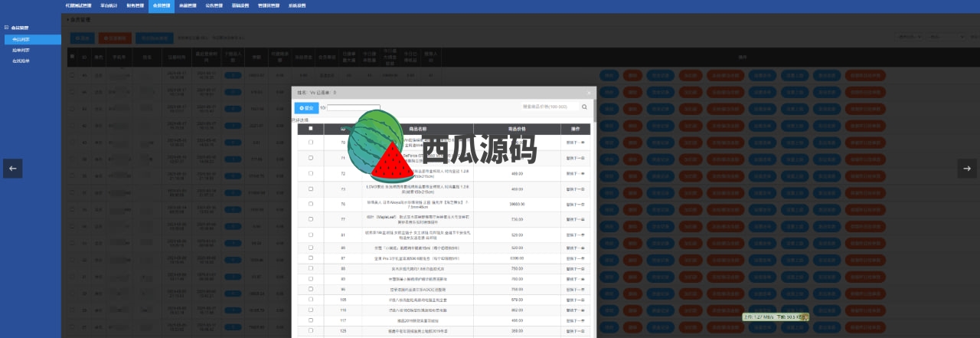Collapse the 会员管理 sidebar group box icon

point(6,28)
